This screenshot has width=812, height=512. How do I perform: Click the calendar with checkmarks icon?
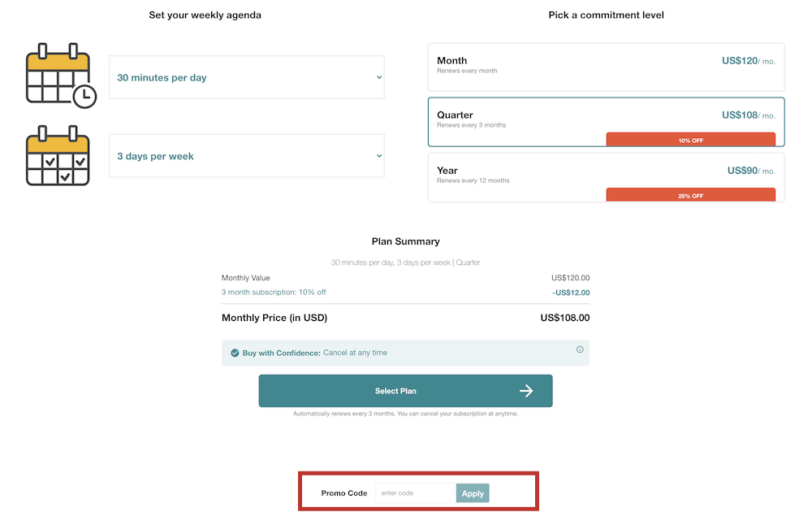58,155
